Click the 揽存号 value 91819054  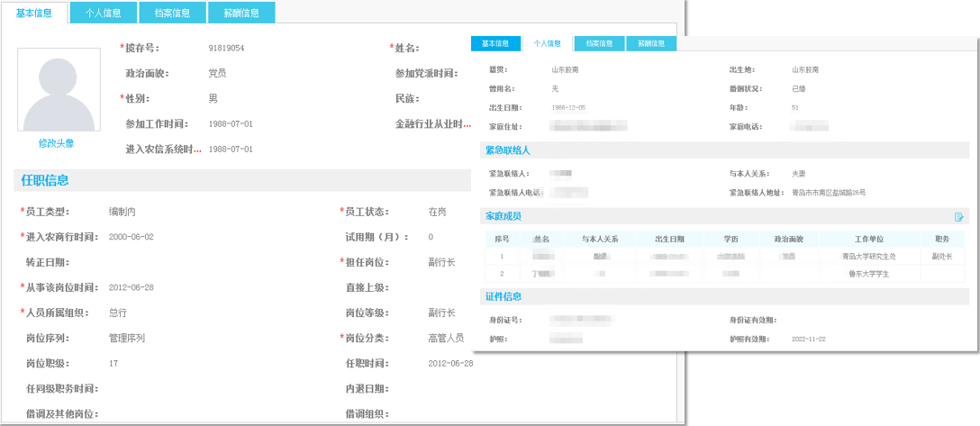tap(226, 48)
